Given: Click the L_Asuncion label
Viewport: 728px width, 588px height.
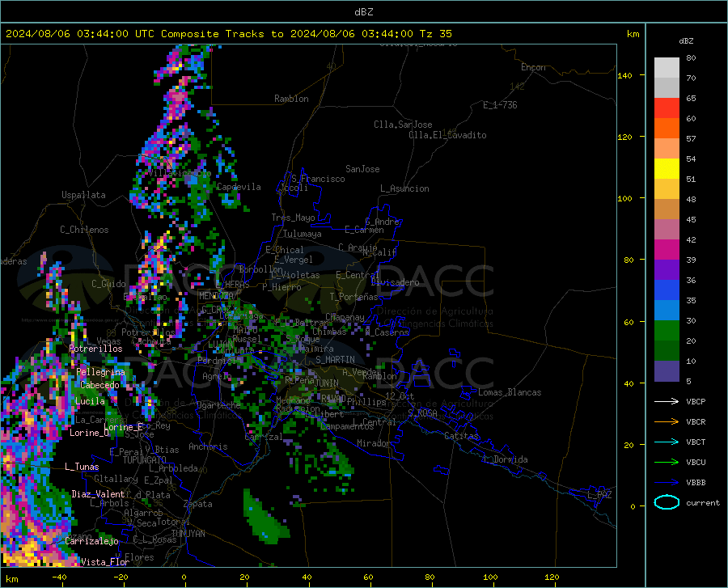Looking at the screenshot, I should 404,188.
